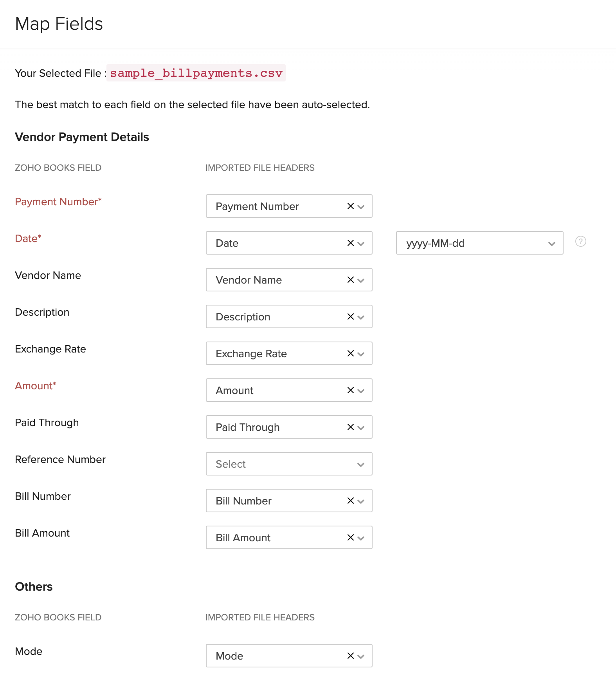Open the yyyy-MM-dd date format dropdown
Viewport: 616px width, 687px height.
(x=479, y=243)
